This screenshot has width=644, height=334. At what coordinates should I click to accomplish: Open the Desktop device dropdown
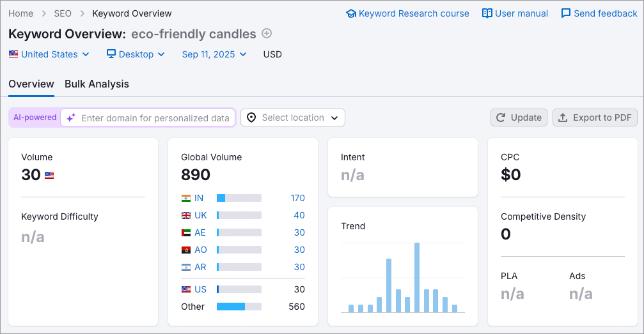pos(136,54)
